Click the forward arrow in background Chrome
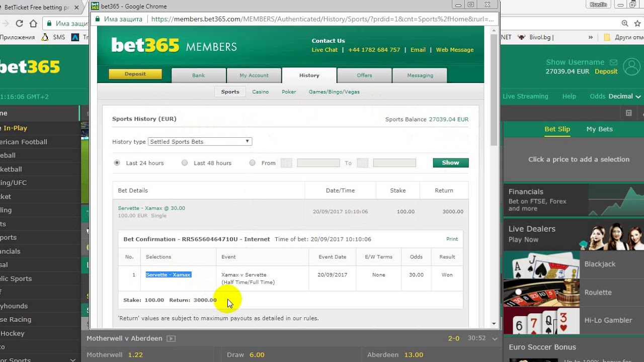644x362 pixels. pyautogui.click(x=5, y=23)
